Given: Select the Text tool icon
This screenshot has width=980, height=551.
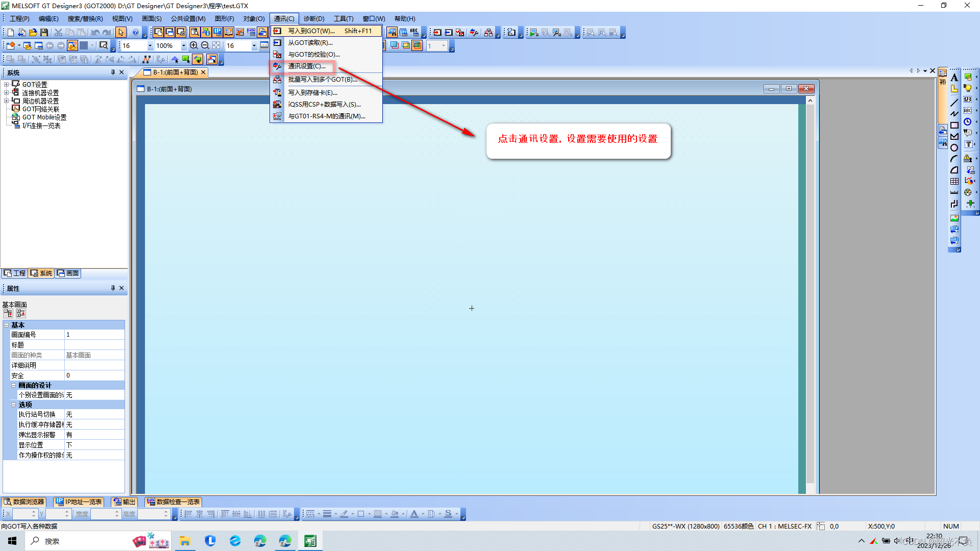Looking at the screenshot, I should 954,78.
